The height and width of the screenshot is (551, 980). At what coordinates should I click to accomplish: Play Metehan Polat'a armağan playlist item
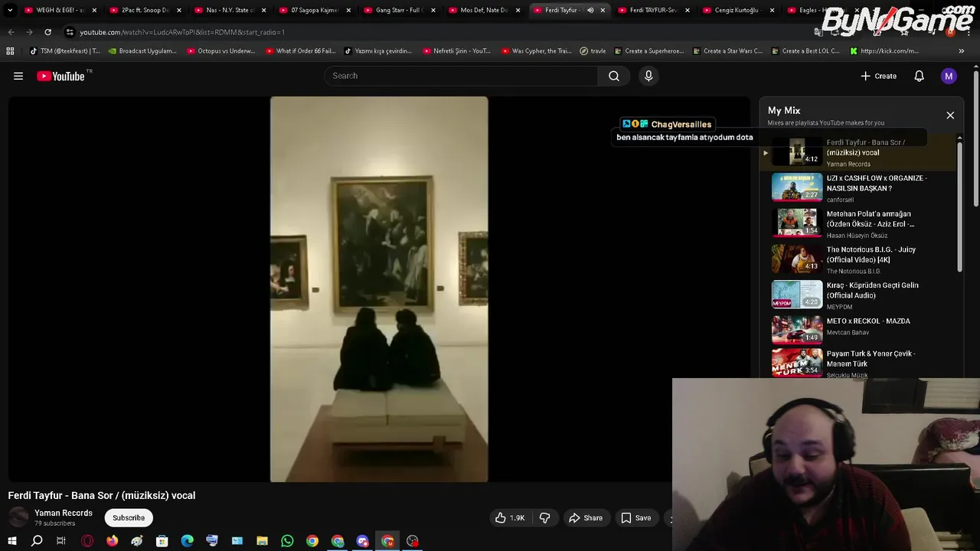click(864, 223)
